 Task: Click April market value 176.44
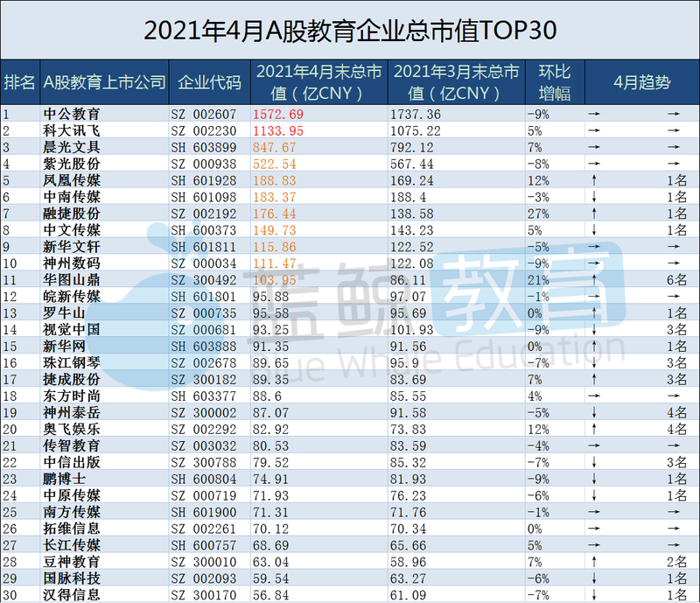[275, 214]
